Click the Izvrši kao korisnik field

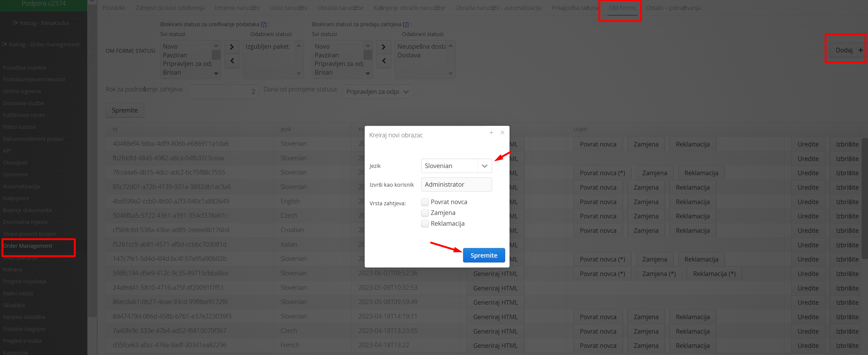pos(456,184)
